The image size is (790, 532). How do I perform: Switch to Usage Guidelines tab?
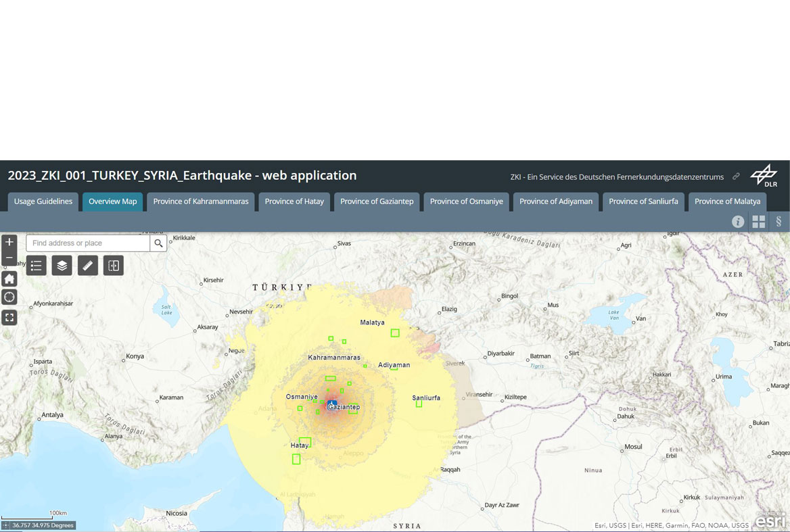(43, 201)
